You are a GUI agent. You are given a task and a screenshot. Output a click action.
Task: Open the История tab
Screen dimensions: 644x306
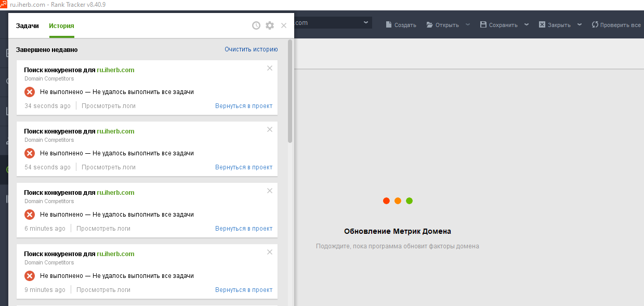pyautogui.click(x=61, y=25)
